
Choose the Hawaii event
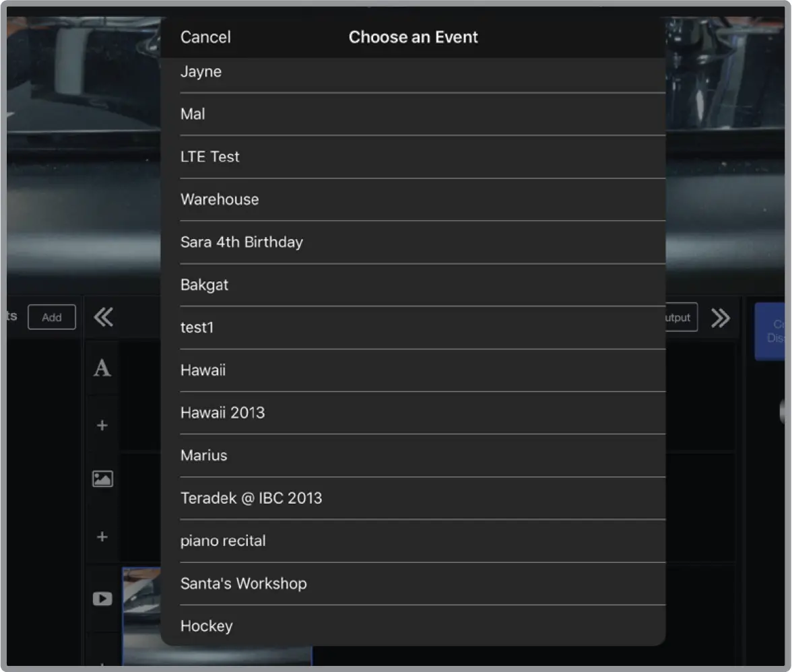(x=413, y=370)
